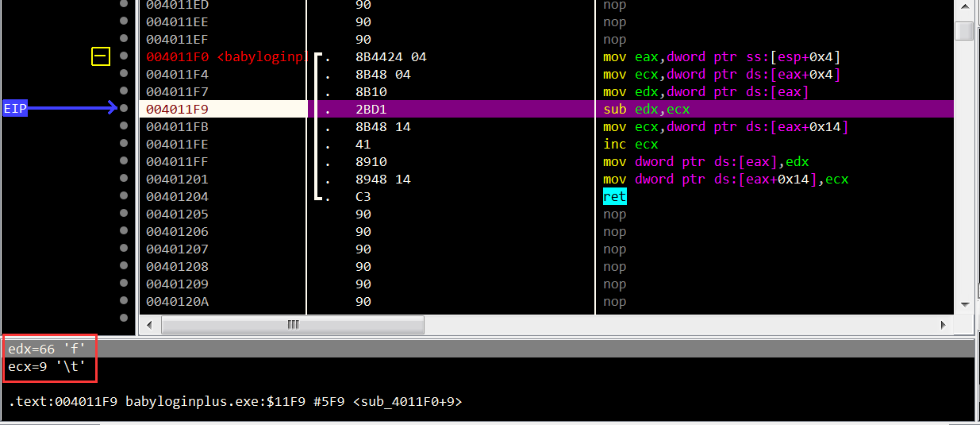This screenshot has height=425, width=980.
Task: Select address 004011EE
Action: point(177,22)
